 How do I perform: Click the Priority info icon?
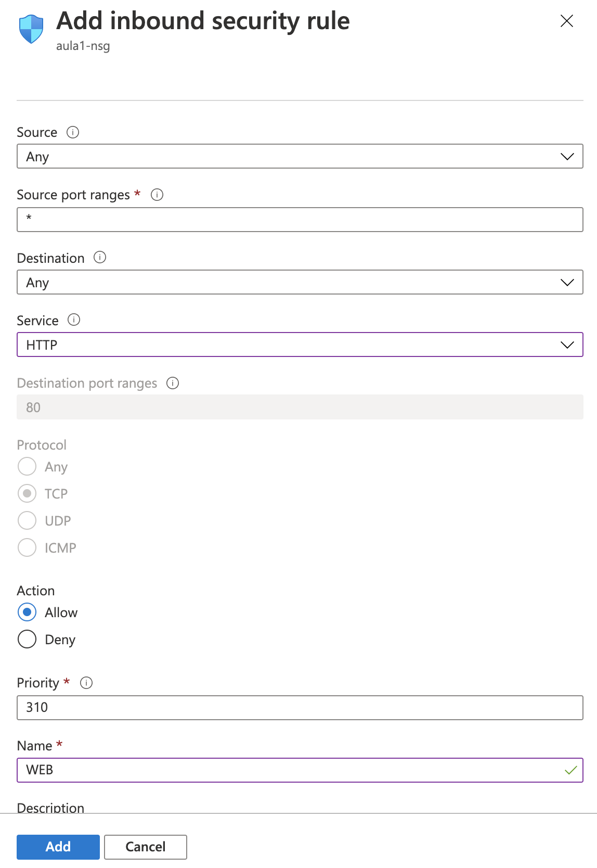(86, 683)
